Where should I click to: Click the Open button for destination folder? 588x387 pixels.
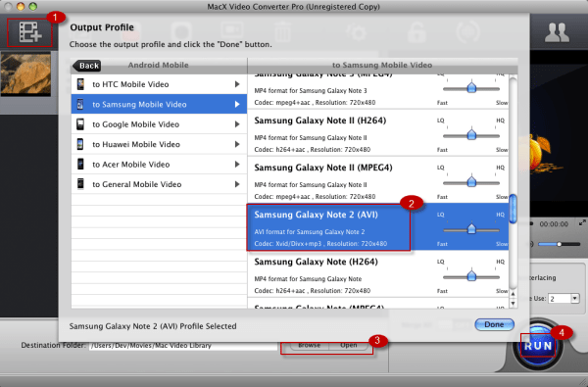[x=348, y=345]
